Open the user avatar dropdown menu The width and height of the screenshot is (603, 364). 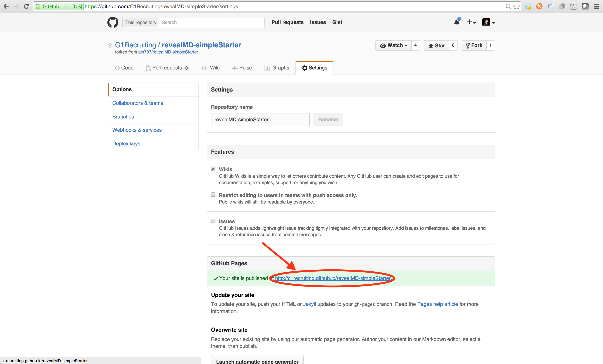pos(489,22)
